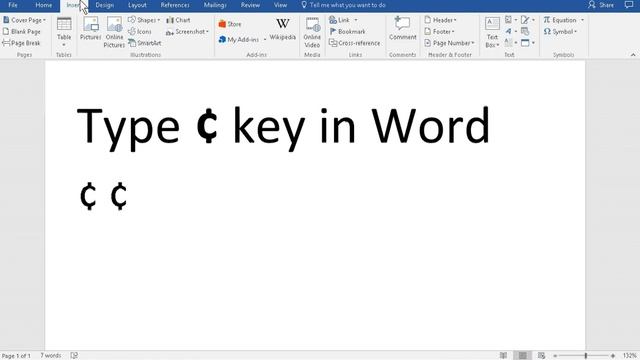Viewport: 640px width, 360px height.
Task: Click the Quick Parts icon
Action: tap(509, 20)
